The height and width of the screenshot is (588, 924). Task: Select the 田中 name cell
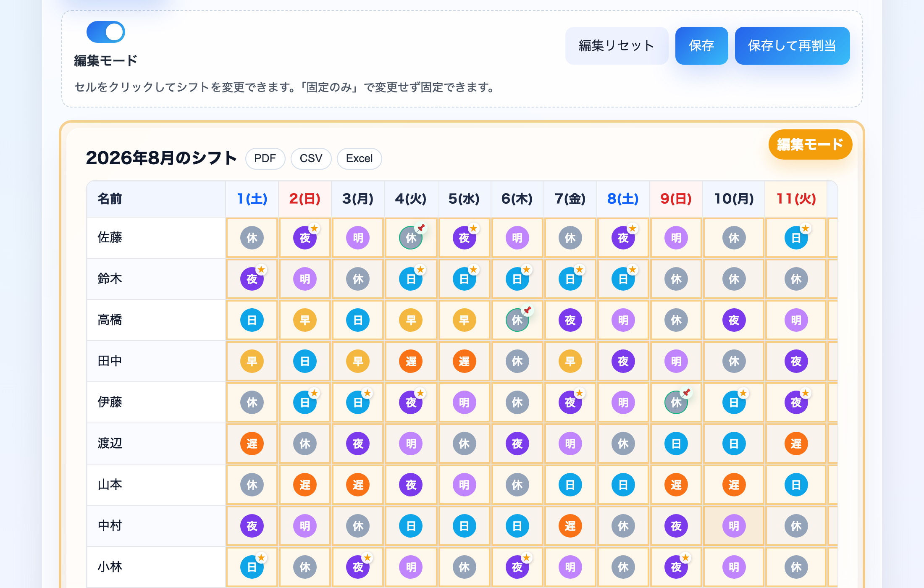click(x=156, y=361)
